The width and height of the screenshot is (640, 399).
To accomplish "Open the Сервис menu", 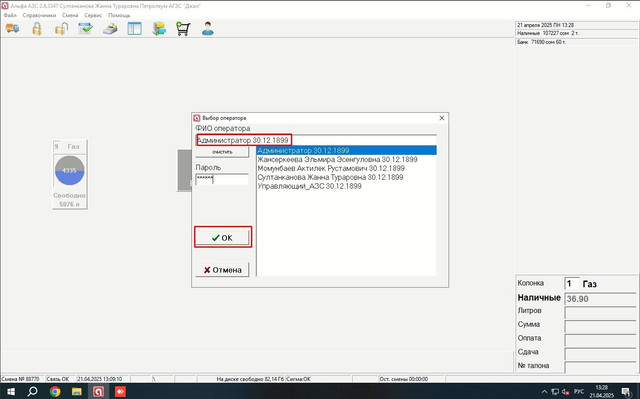I will [x=93, y=15].
